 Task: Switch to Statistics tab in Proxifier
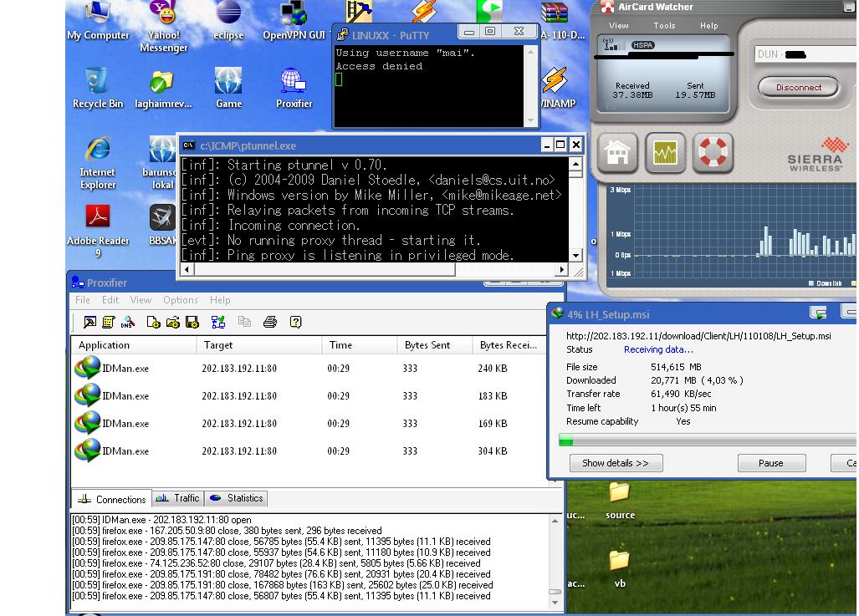[236, 498]
